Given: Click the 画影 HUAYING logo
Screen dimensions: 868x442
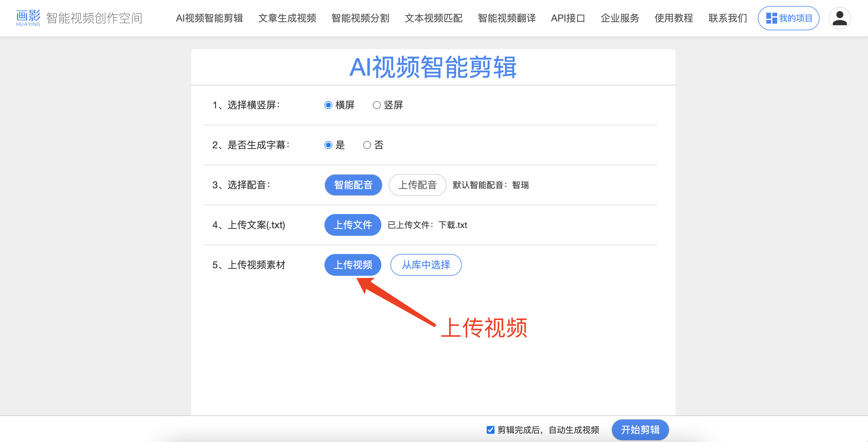Looking at the screenshot, I should pyautogui.click(x=28, y=18).
